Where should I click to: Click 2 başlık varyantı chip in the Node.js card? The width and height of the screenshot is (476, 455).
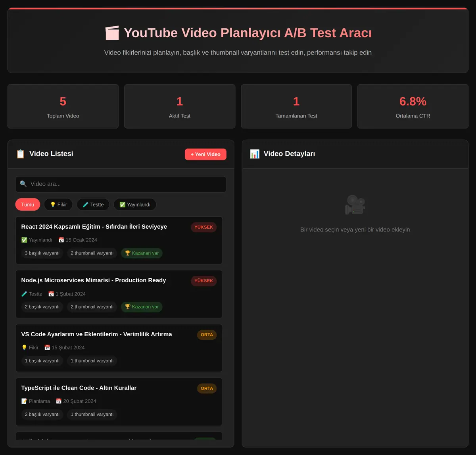click(x=42, y=307)
